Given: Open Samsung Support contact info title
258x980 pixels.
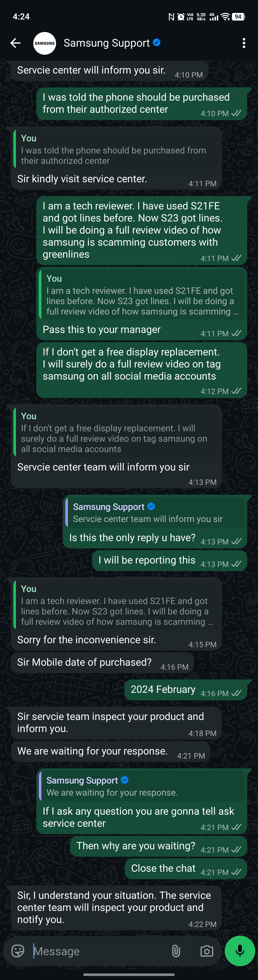Looking at the screenshot, I should (107, 43).
